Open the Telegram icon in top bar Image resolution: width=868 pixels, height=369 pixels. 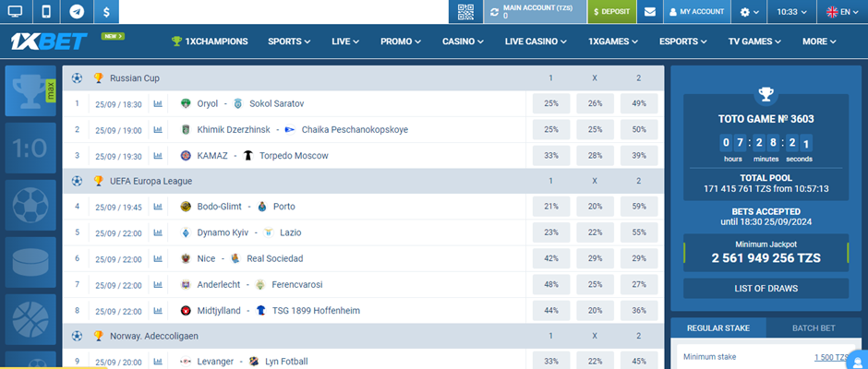pyautogui.click(x=76, y=12)
